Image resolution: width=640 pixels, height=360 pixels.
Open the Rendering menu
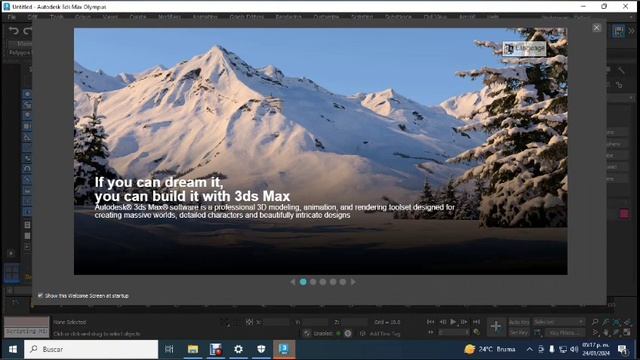click(288, 17)
